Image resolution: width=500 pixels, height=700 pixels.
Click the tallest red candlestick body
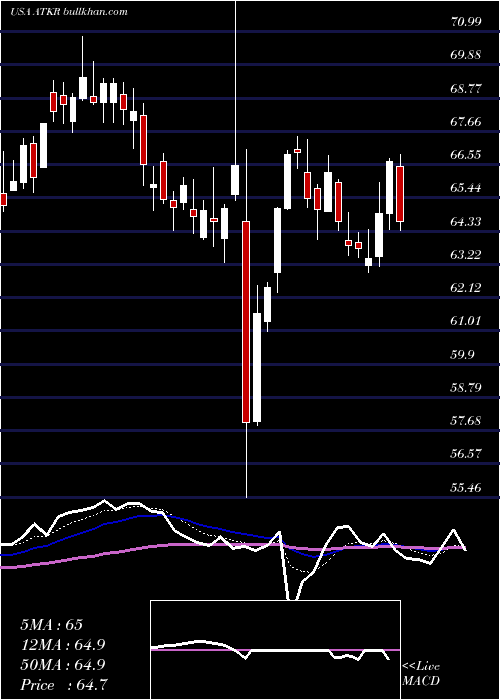coord(246,321)
